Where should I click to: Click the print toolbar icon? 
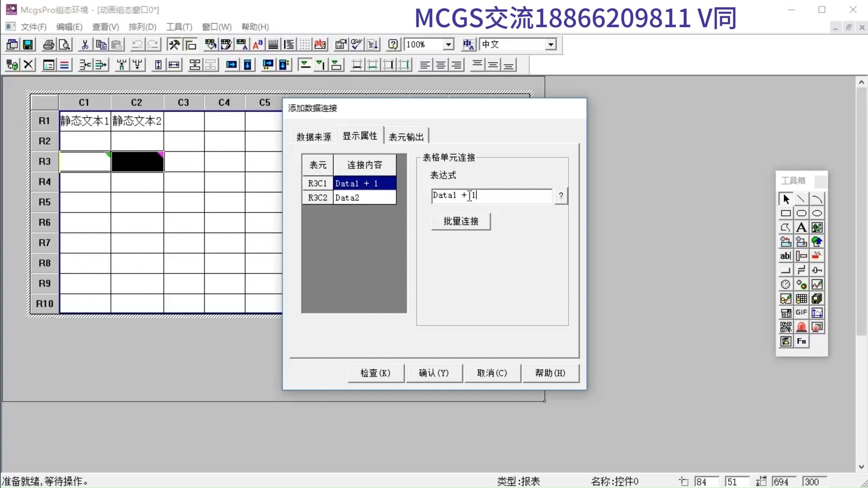click(48, 44)
